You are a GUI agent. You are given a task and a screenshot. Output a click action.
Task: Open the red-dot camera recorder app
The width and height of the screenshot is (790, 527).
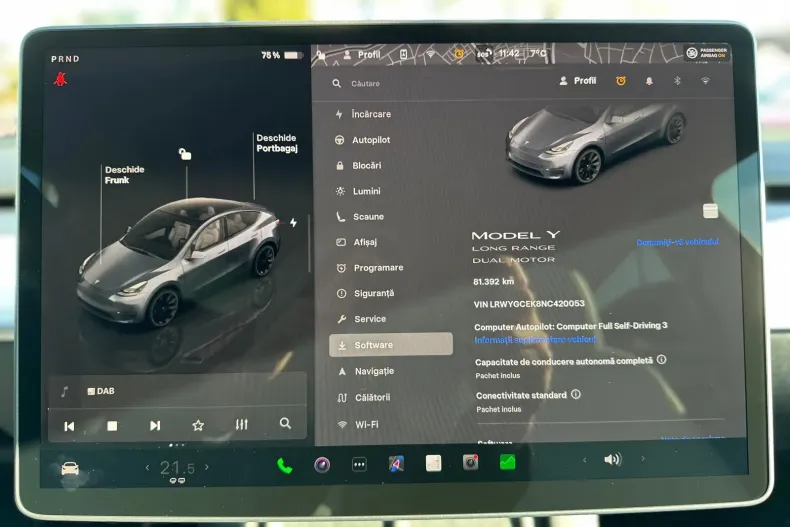click(471, 463)
